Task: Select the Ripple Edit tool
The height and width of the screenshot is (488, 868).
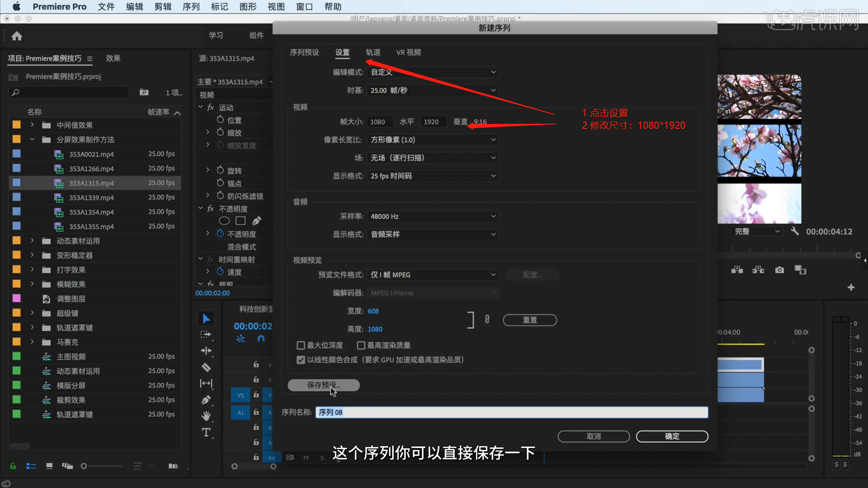Action: [206, 351]
